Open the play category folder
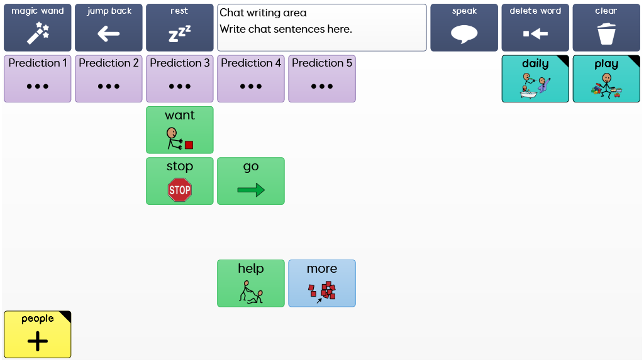 coord(606,79)
